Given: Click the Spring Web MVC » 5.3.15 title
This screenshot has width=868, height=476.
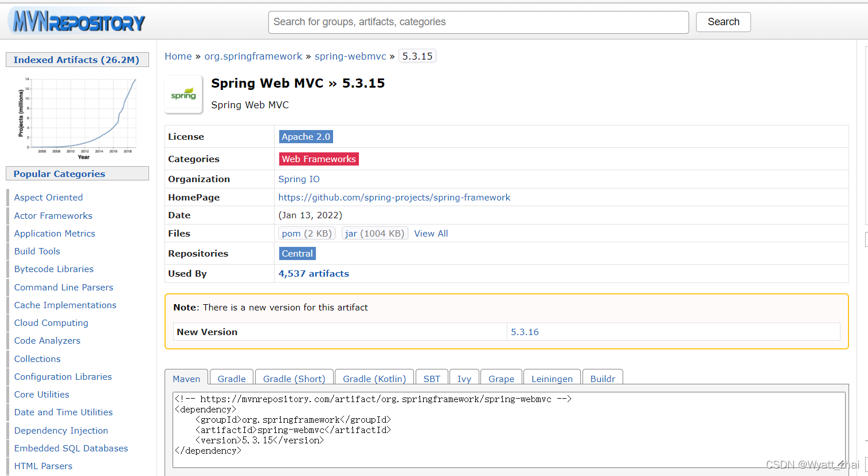Looking at the screenshot, I should pyautogui.click(x=298, y=84).
